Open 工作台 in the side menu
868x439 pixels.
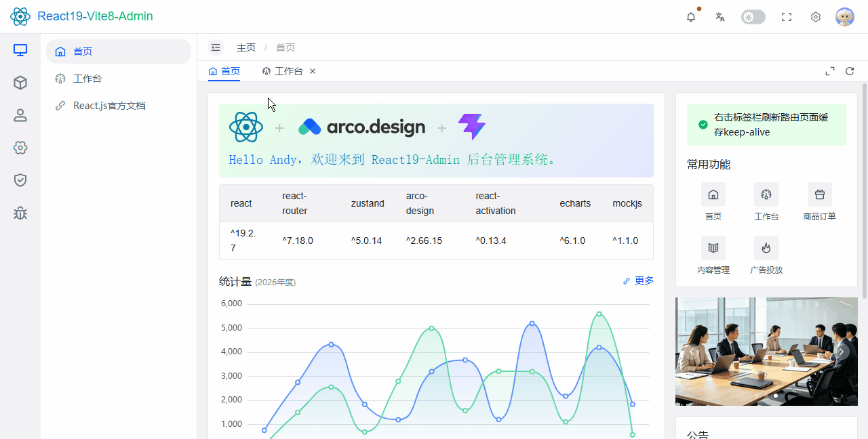(x=119, y=79)
